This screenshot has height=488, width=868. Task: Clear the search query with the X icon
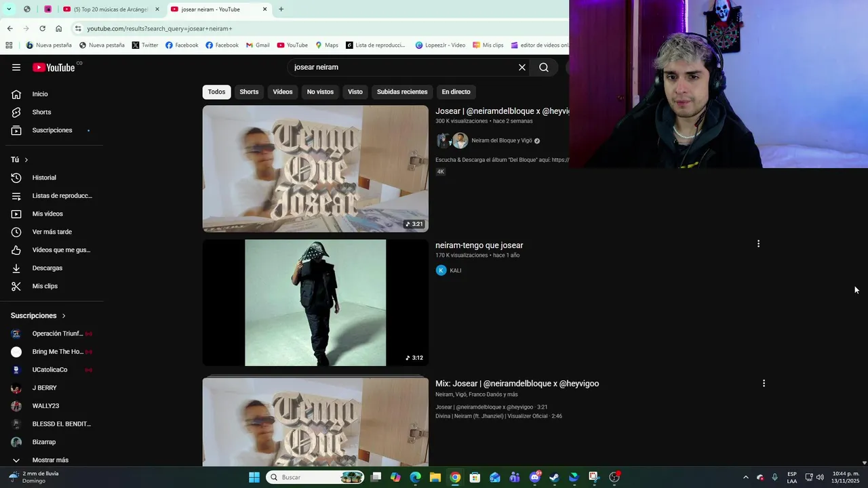click(522, 67)
